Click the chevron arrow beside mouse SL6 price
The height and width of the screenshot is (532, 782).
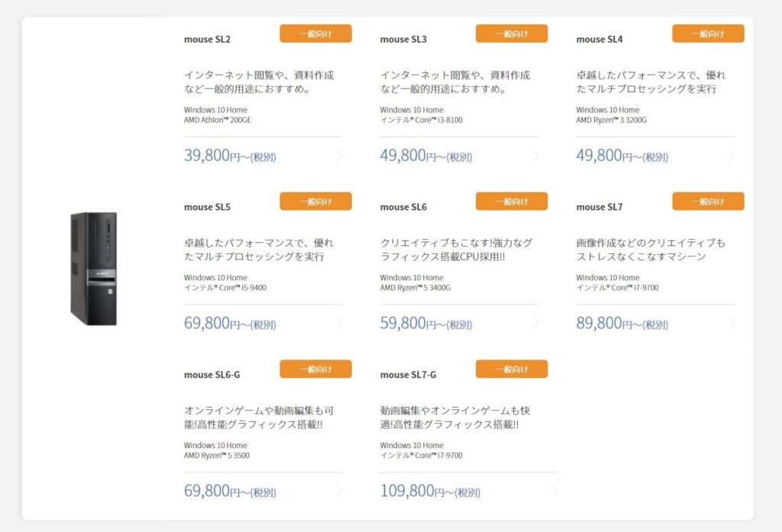tap(536, 324)
